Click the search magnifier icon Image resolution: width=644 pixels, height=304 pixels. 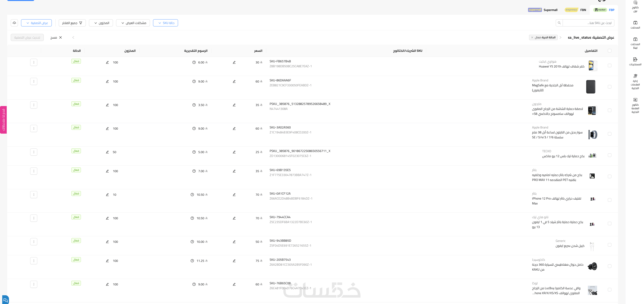click(559, 23)
